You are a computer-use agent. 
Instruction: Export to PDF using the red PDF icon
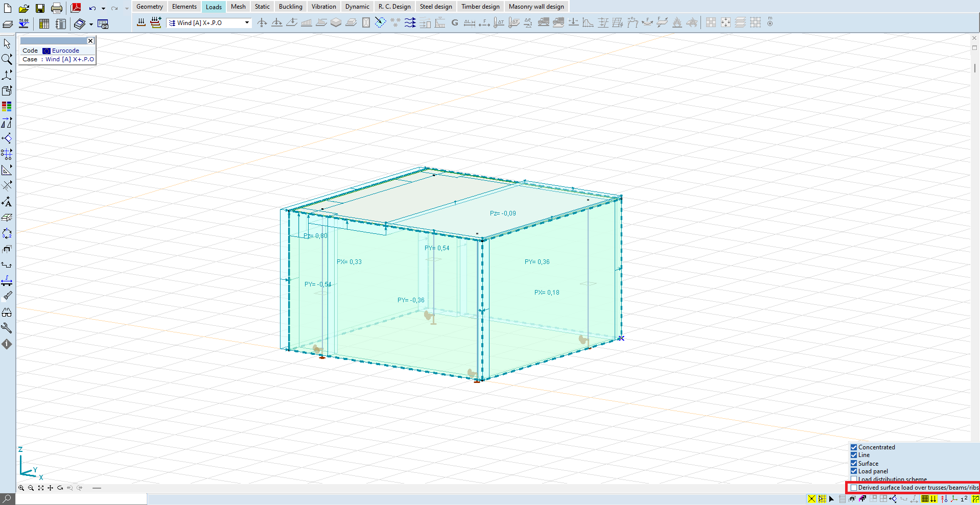[76, 8]
